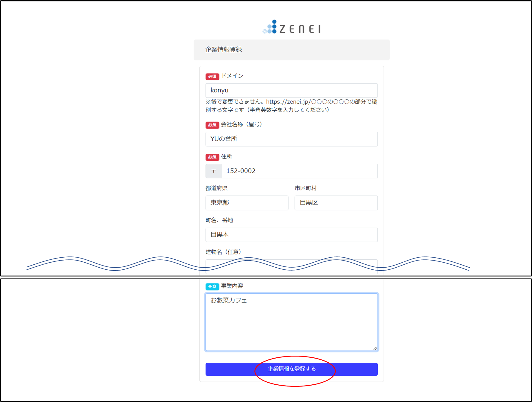Click the 建物名（任意） input field
532x402 pixels.
(291, 266)
